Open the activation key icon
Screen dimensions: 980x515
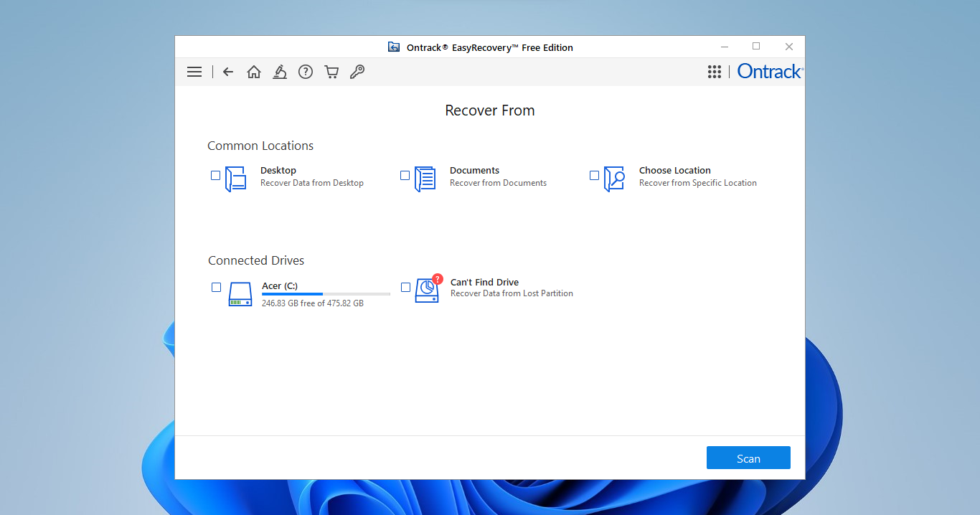(x=357, y=72)
